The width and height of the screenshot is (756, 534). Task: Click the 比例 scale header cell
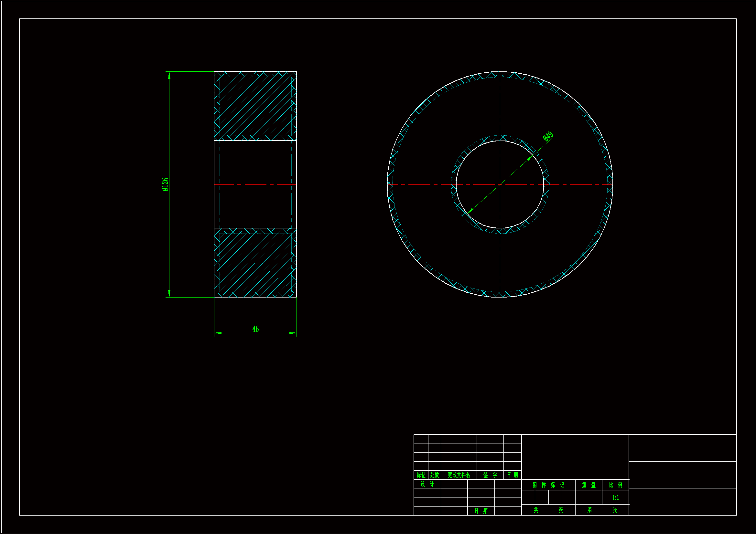click(x=615, y=485)
